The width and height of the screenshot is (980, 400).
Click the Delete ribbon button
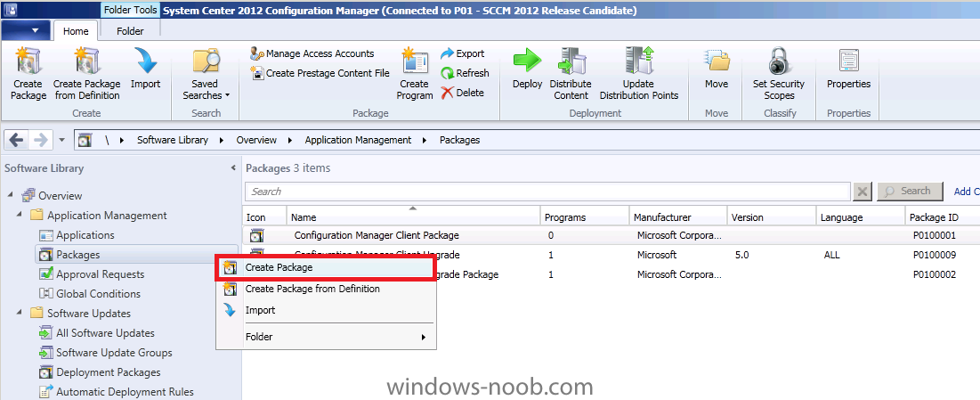462,93
